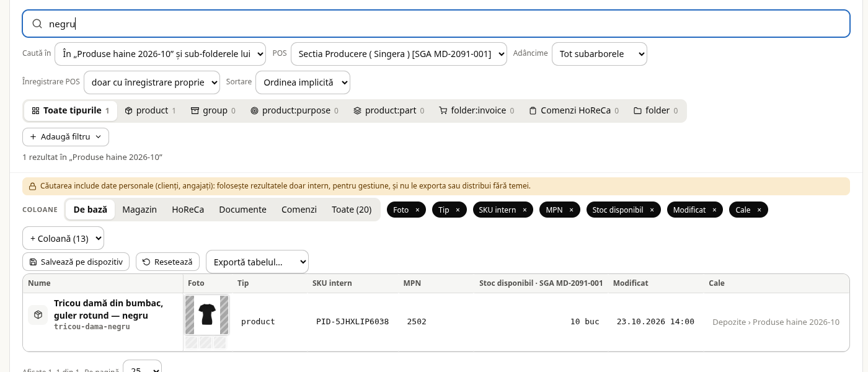This screenshot has width=868, height=372.
Task: Remove the Stoc disponibil column chip
Action: (652, 210)
